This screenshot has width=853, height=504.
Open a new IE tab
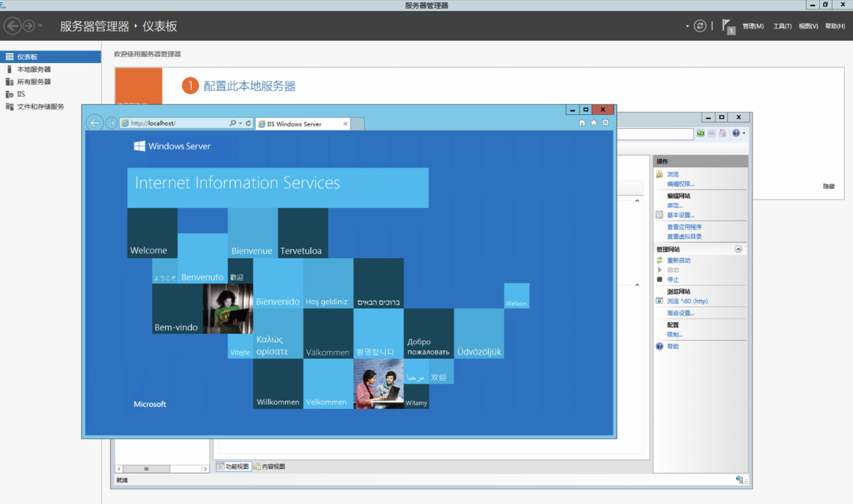[x=358, y=124]
